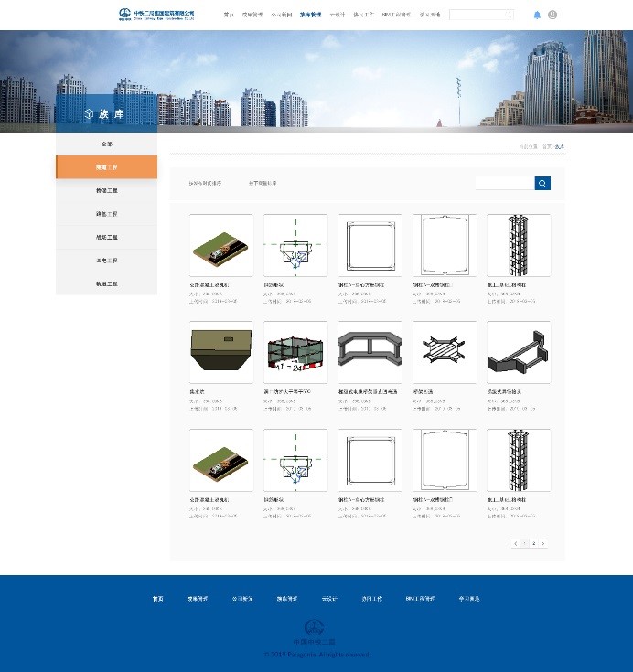Go to previous page with pagination left arrow
This screenshot has width=633, height=672.
point(516,543)
